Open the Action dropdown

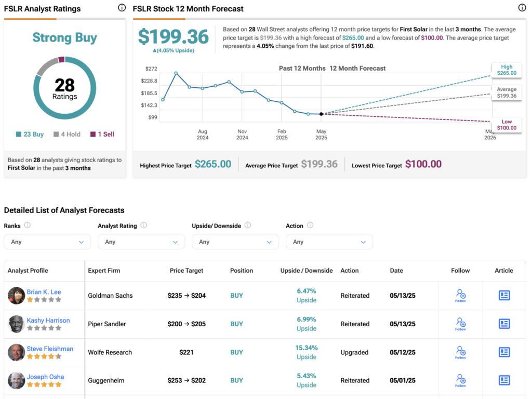[329, 242]
